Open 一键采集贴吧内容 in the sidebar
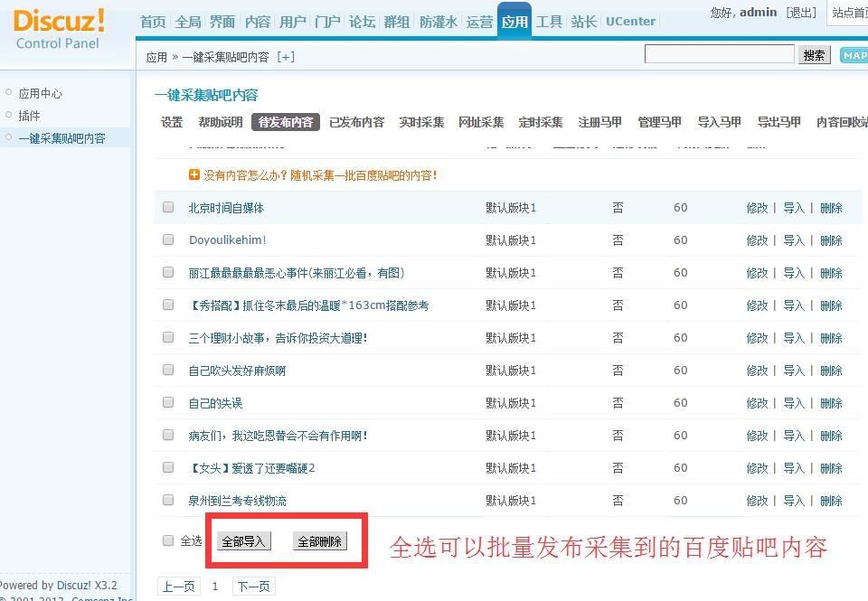Screen dimensions: 868x601 point(61,138)
